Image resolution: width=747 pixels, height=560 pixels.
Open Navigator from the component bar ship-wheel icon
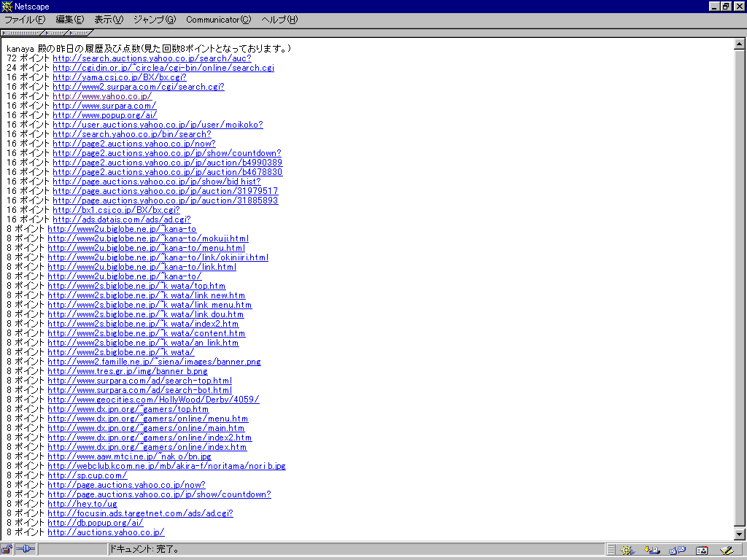(627, 550)
